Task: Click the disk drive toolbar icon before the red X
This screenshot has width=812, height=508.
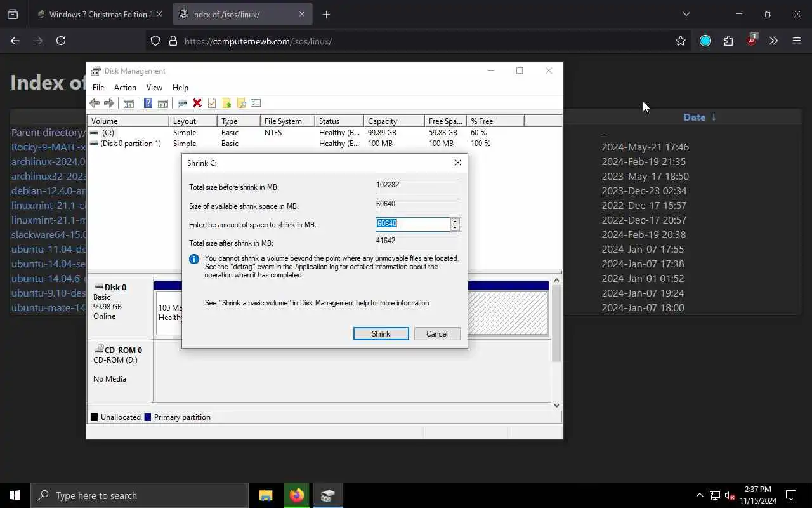Action: [182, 103]
